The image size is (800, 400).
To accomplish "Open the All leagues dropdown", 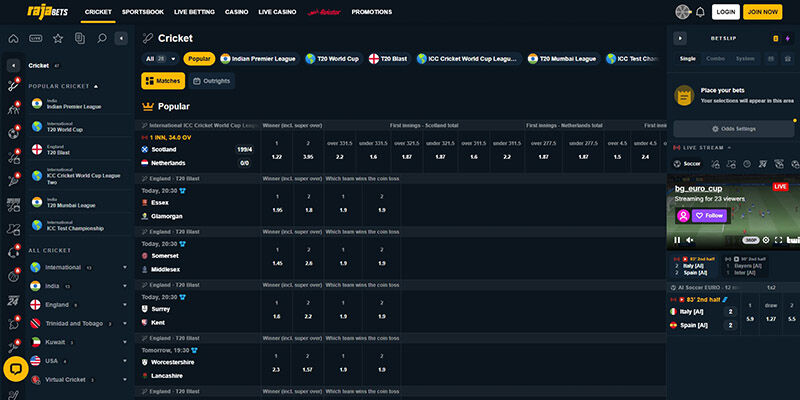I will [160, 59].
